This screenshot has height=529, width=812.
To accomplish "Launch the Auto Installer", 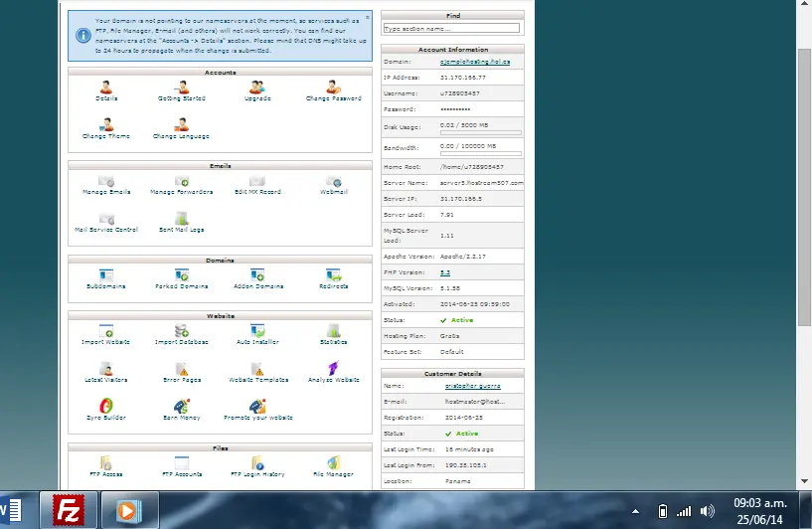I will click(257, 330).
